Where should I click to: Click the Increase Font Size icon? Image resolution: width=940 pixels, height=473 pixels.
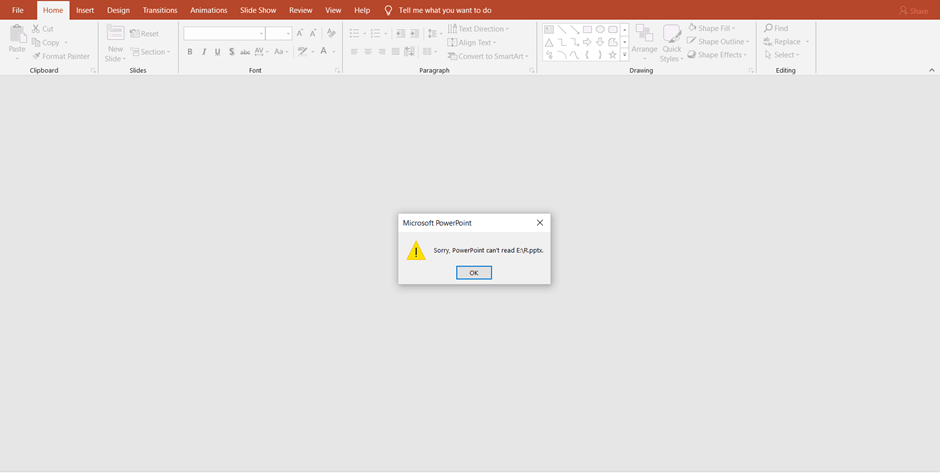300,34
